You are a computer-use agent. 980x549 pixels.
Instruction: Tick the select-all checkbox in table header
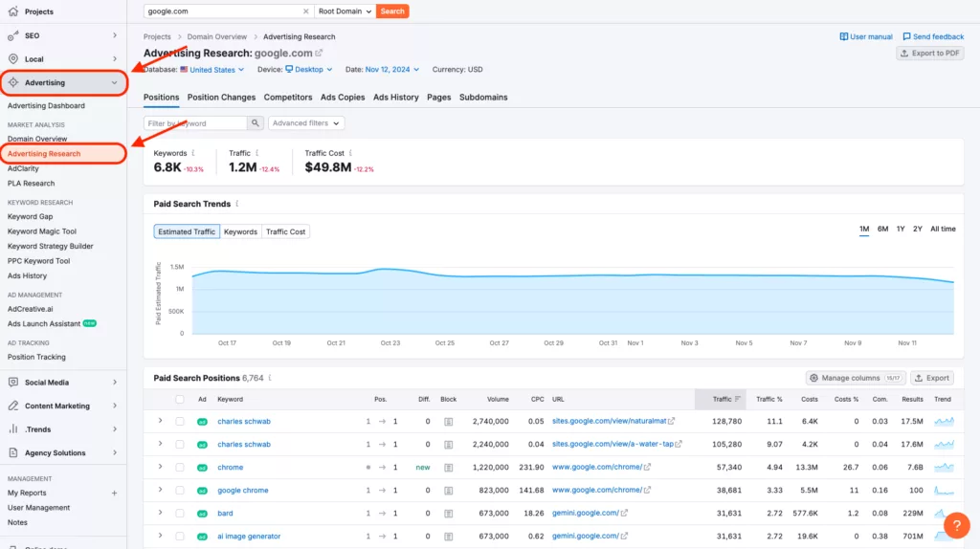(x=179, y=399)
